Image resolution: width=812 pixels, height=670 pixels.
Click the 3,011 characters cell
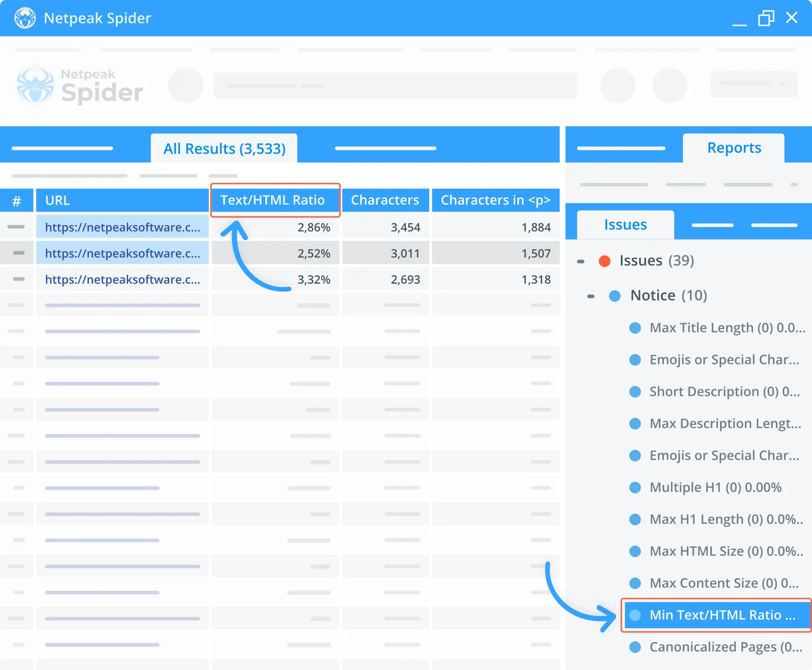(x=386, y=253)
